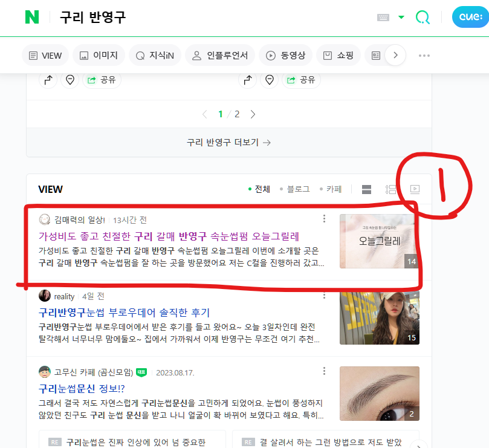The image size is (489, 448).
Task: Select the 블로그 filter in VIEW section
Action: [295, 189]
